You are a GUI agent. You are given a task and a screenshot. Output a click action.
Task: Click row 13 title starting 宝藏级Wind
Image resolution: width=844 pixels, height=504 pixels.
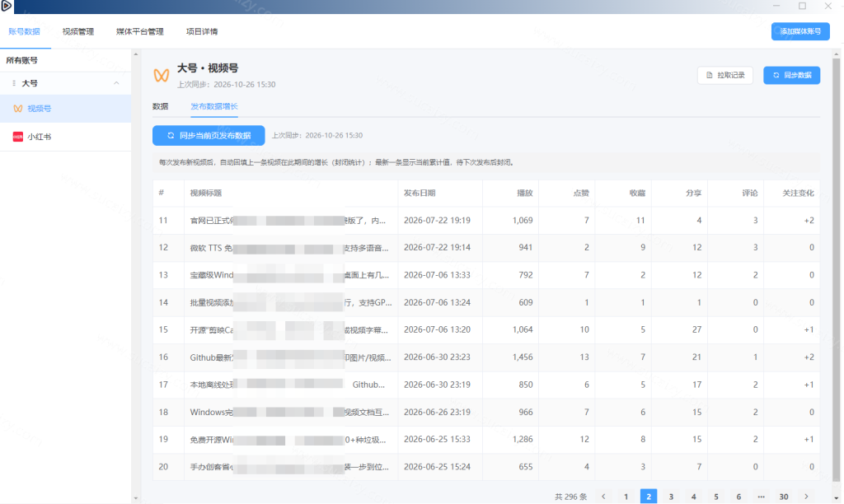click(289, 275)
